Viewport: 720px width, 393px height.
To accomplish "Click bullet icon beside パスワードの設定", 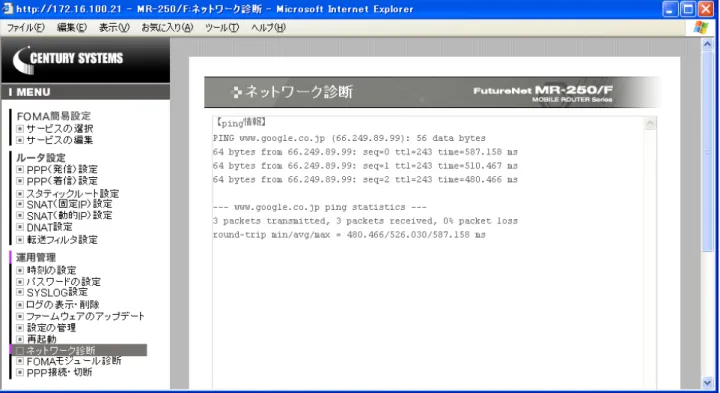I will (x=20, y=281).
